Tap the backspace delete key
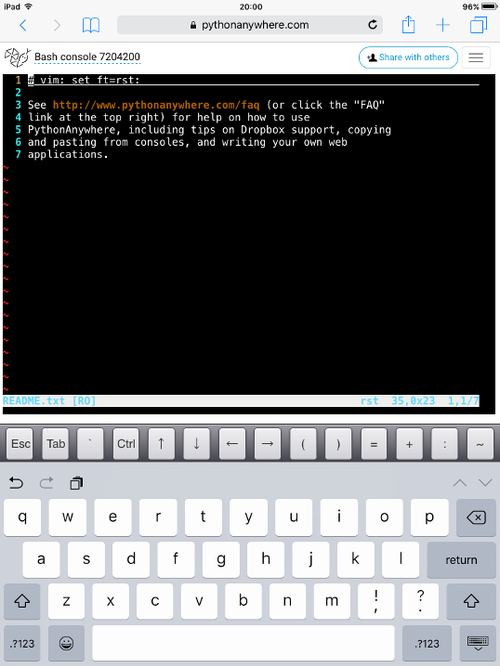 click(476, 517)
